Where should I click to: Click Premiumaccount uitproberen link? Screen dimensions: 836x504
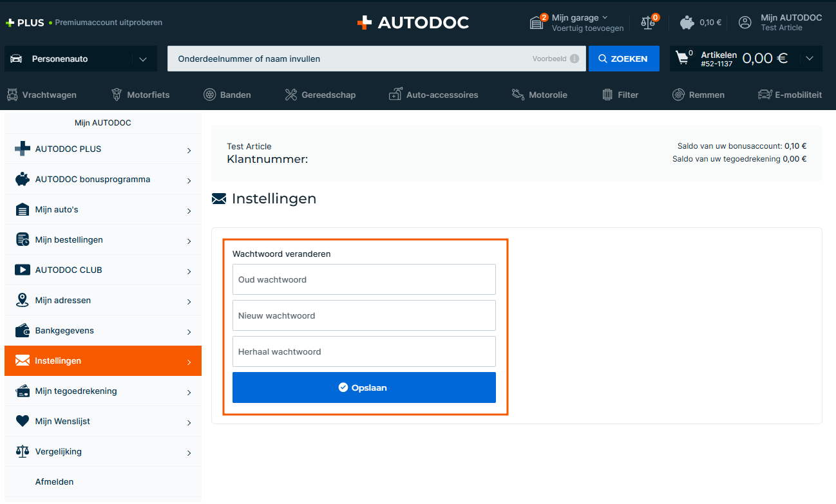109,23
